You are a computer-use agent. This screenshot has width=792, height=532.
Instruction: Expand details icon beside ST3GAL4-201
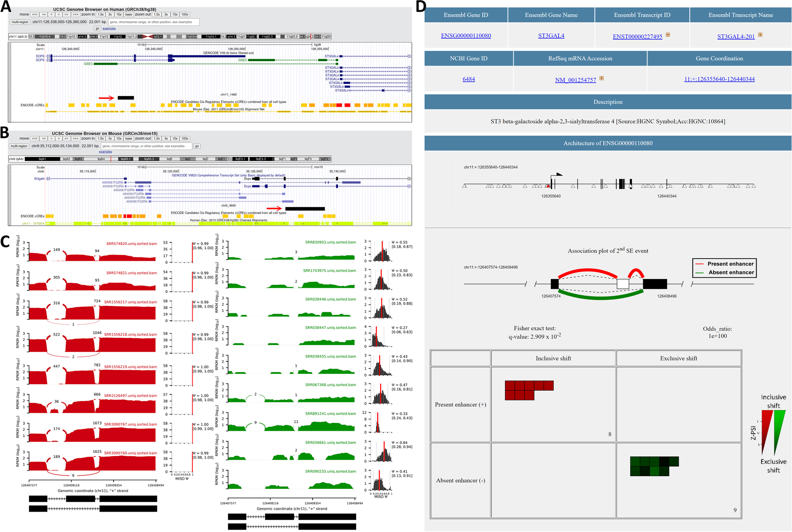coord(760,35)
